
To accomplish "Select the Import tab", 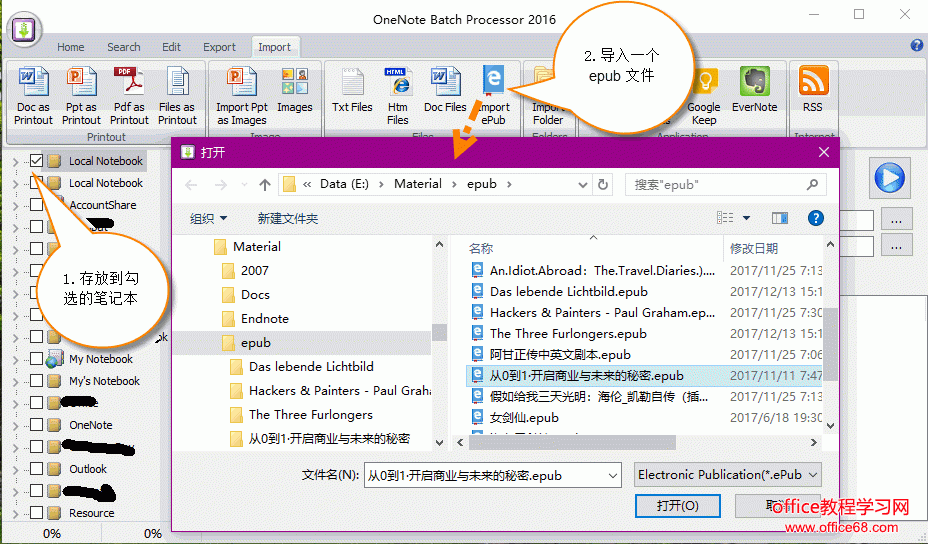I will (x=275, y=47).
